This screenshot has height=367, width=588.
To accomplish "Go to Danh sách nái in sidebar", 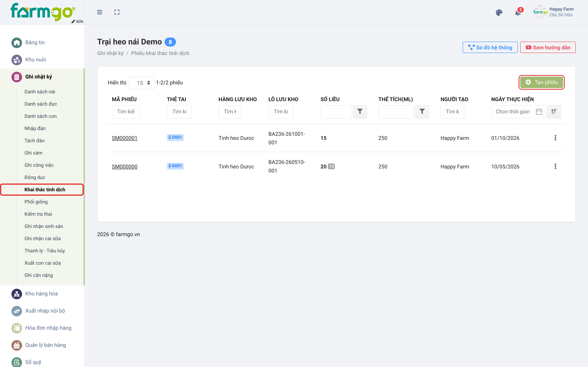I will point(40,92).
